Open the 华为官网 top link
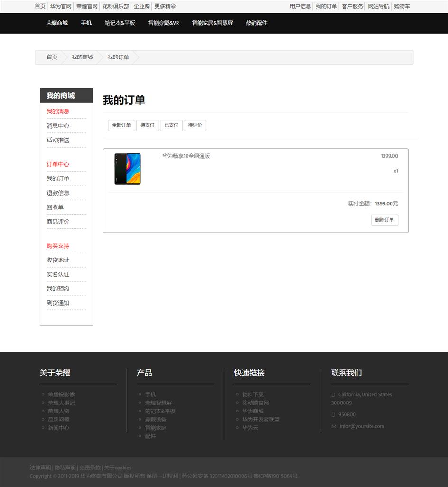The image size is (448, 487). point(61,6)
